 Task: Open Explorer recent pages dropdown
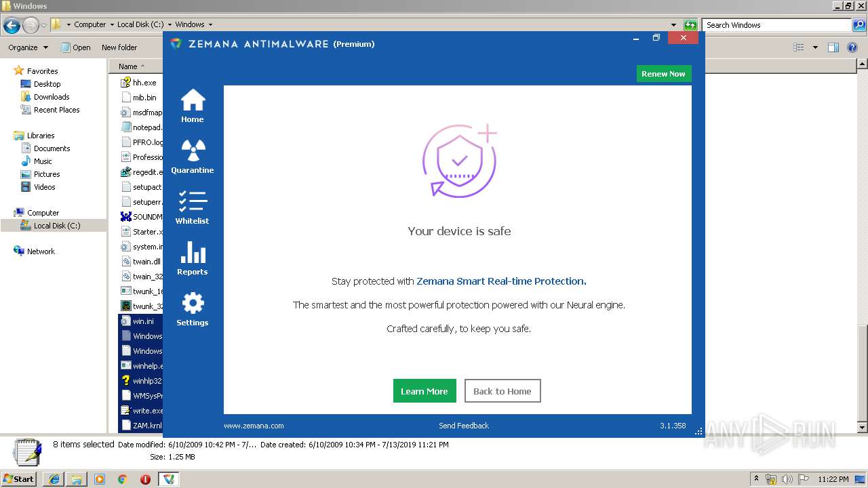tap(43, 26)
